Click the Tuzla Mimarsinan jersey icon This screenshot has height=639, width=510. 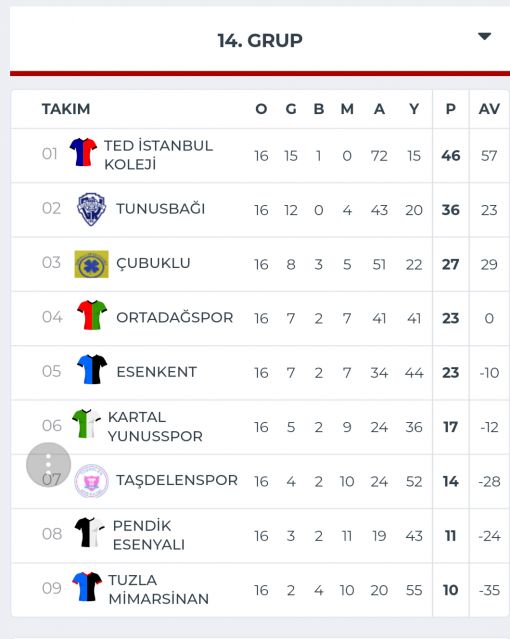point(87,586)
